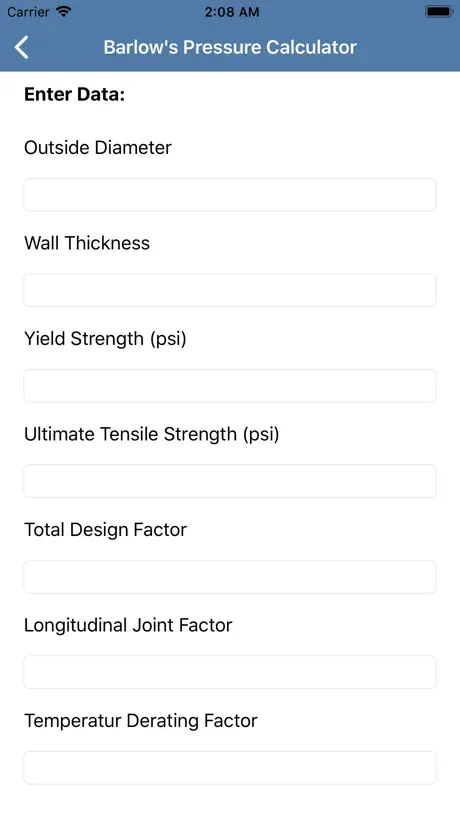Select the Ultimate Tensile Strength text box

(x=230, y=481)
